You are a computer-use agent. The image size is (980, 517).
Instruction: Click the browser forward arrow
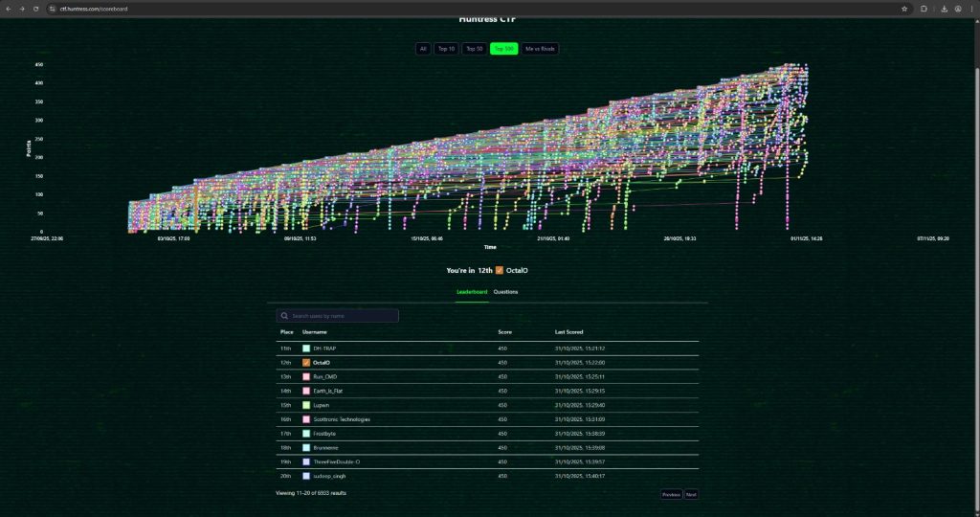21,9
